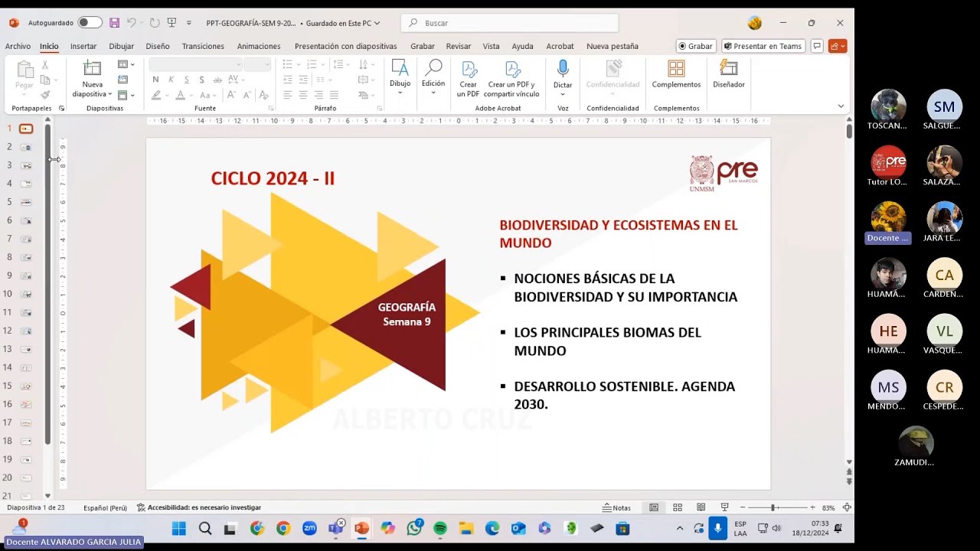Viewport: 980px width, 551px height.
Task: Start slideshow from quick access toolbar icon
Action: (172, 23)
